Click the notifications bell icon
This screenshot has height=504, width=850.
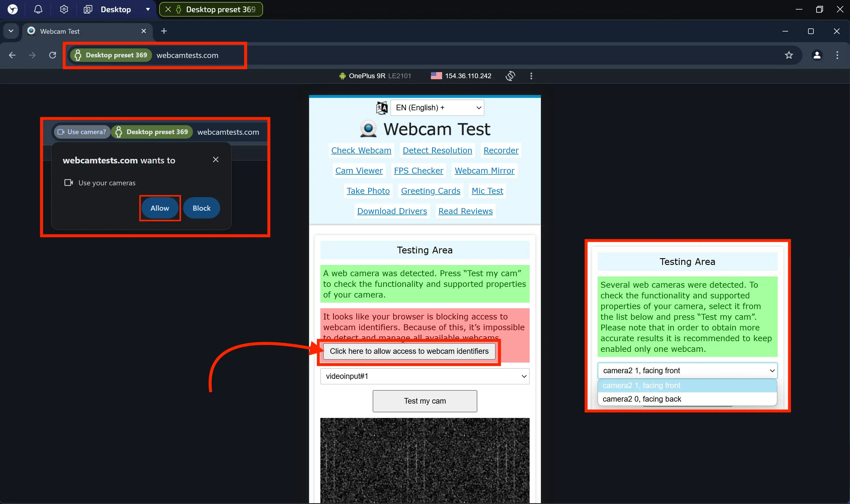(38, 9)
